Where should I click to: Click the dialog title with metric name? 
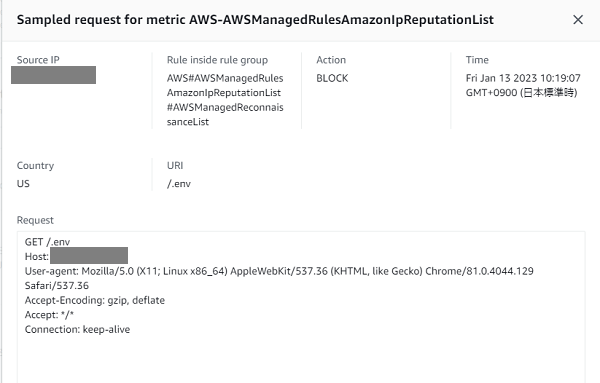255,20
